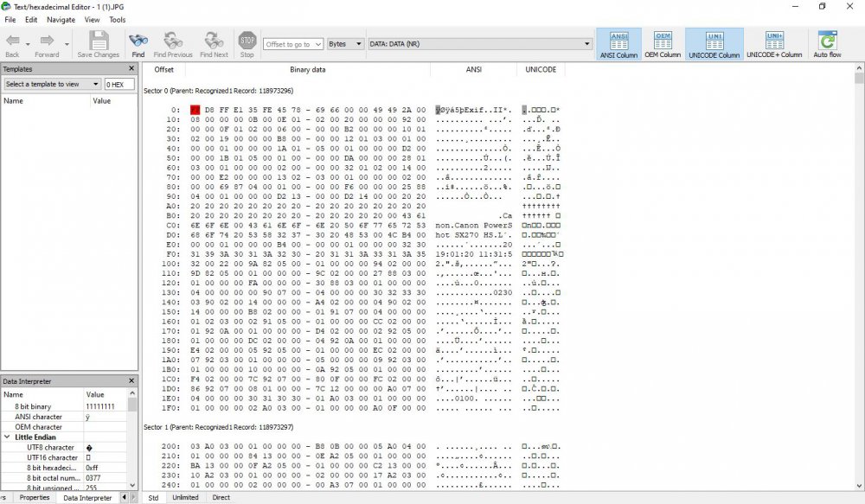Switch to the Std tab
Image resolution: width=865 pixels, height=504 pixels.
153,497
